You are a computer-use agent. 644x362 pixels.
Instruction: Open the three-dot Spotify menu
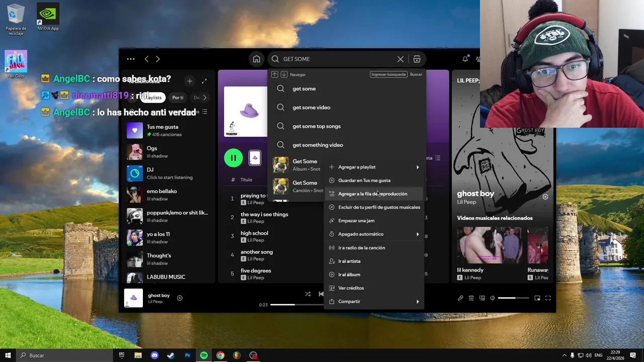pyautogui.click(x=131, y=59)
